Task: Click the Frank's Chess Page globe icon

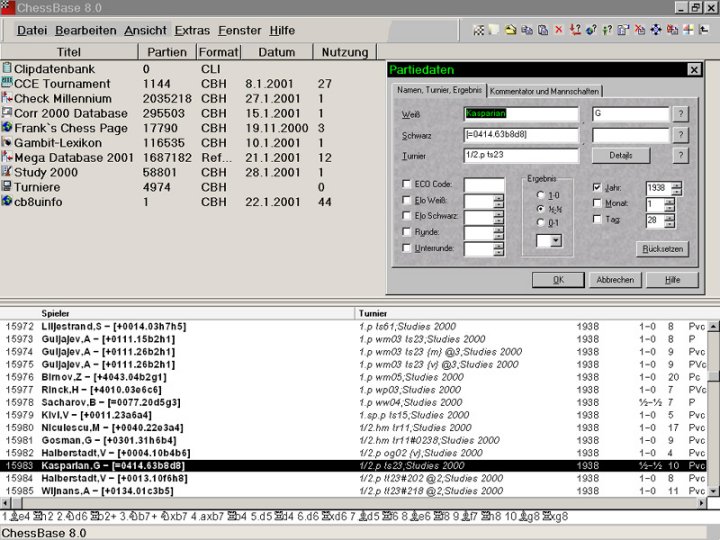Action: 7,127
